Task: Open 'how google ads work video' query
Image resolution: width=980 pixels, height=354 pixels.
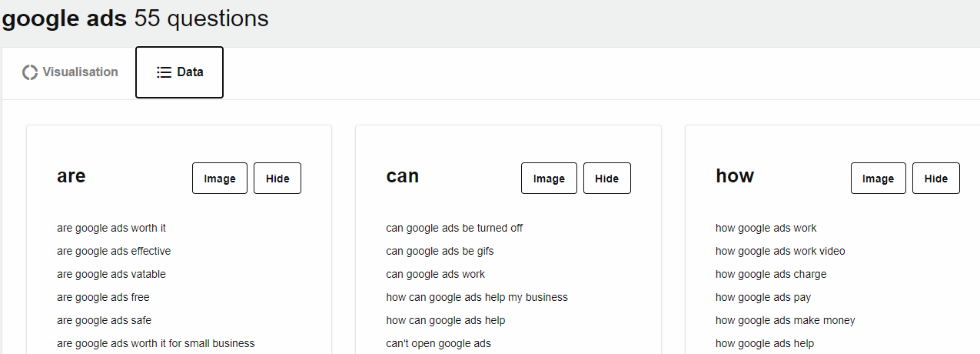Action: (780, 251)
